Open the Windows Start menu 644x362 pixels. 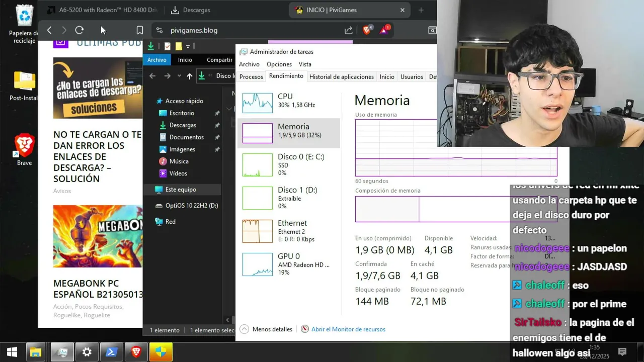(12, 352)
